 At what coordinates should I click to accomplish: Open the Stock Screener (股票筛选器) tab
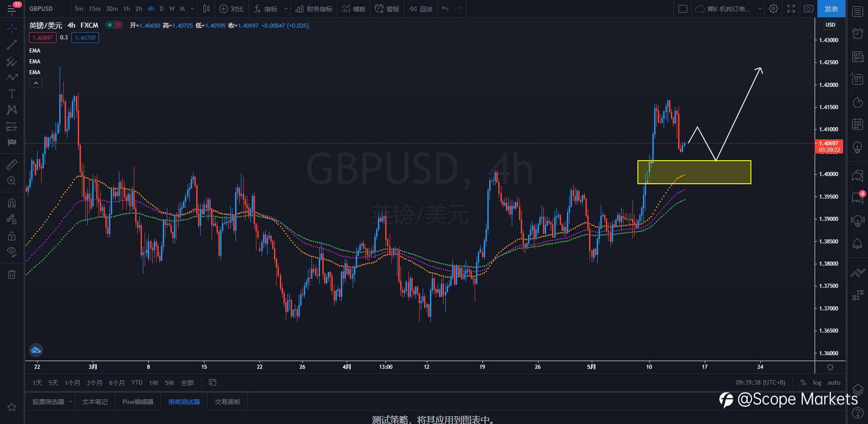click(48, 402)
